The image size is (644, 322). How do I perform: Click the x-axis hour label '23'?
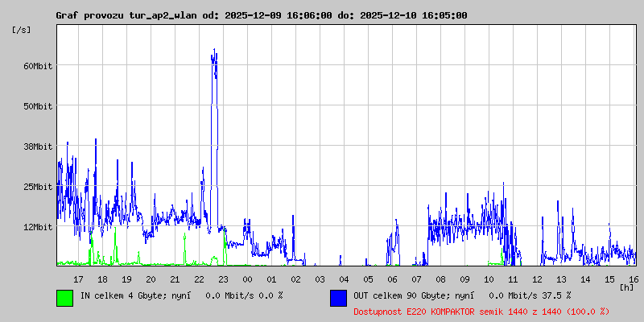tap(223, 279)
